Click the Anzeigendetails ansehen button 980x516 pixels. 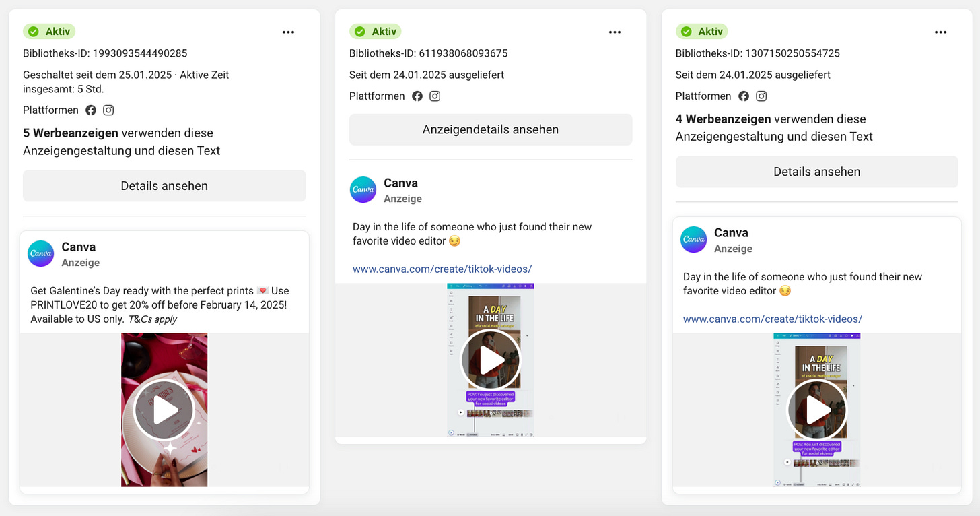[x=491, y=129]
